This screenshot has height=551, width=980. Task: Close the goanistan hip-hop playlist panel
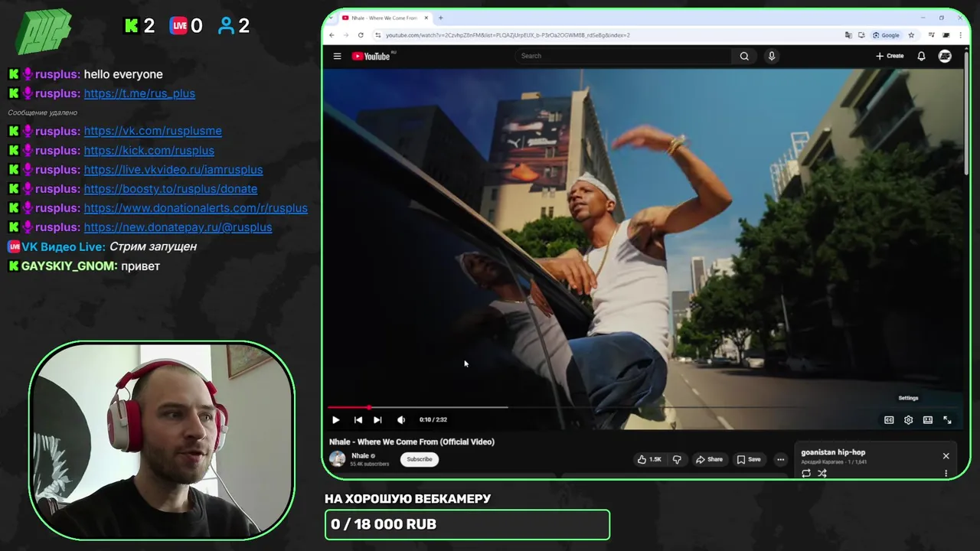tap(946, 455)
